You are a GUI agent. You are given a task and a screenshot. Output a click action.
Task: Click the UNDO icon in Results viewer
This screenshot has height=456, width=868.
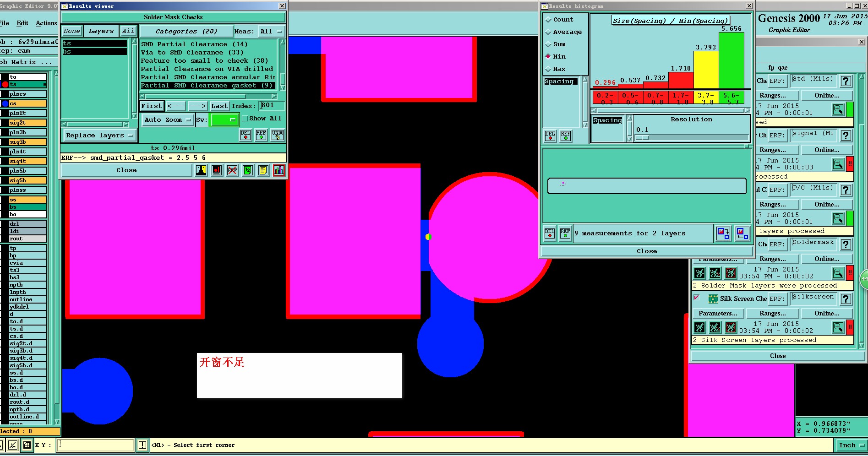tap(278, 135)
